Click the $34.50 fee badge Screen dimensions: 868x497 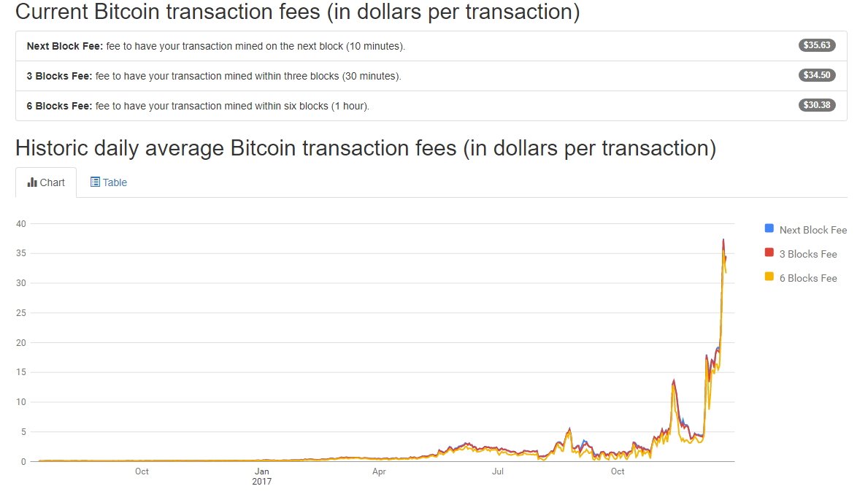[817, 75]
